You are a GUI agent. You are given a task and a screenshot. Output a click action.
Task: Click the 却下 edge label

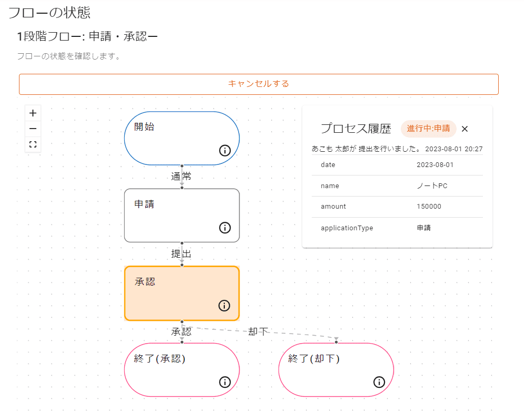click(258, 331)
